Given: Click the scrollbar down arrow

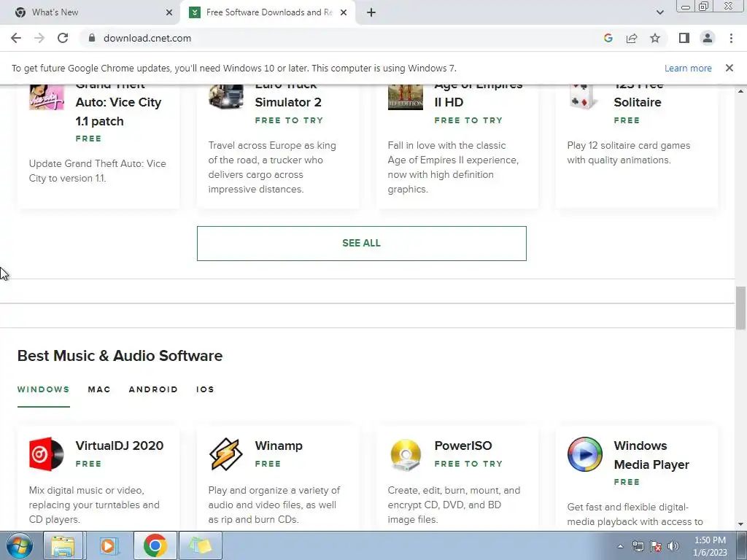Looking at the screenshot, I should (x=740, y=524).
